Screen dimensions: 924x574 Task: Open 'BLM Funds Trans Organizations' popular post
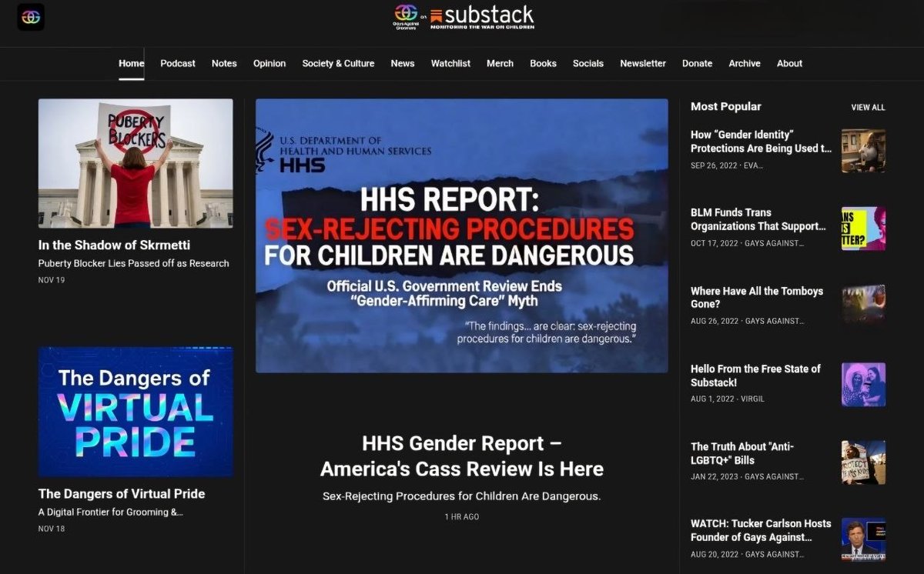(758, 219)
